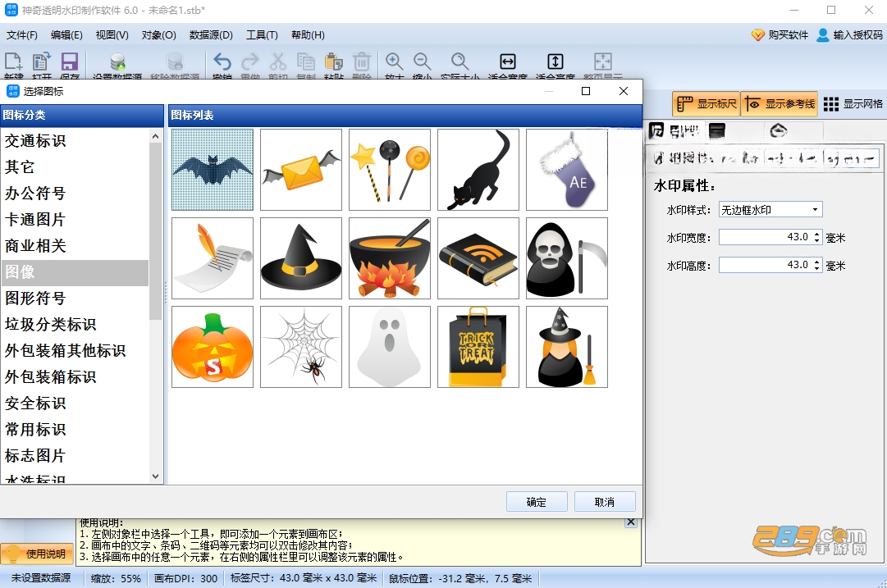Select the spider web thumbnail
Screen dimensions: 887x588
click(x=301, y=347)
